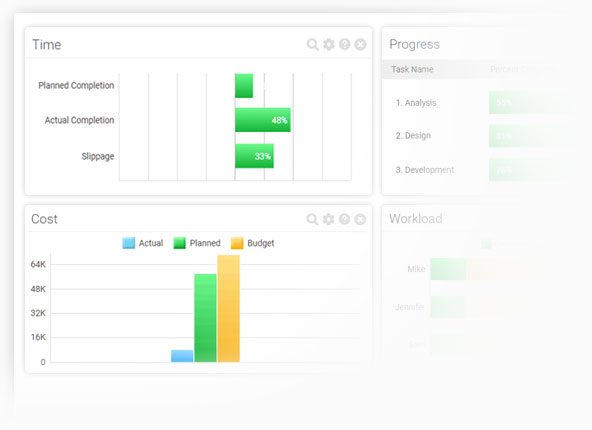592x430 pixels.
Task: Click the orange Budget cost bar
Action: [x=228, y=309]
